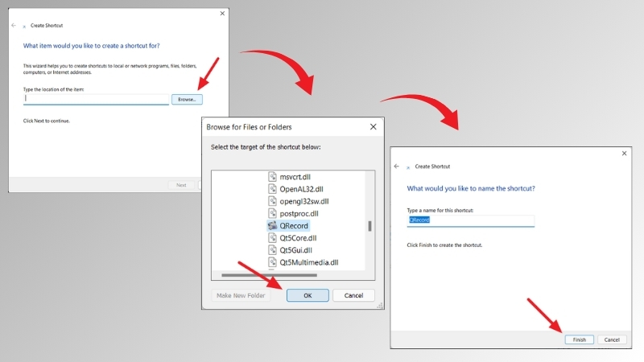Click the Qt5Multimedia.dll file icon
Screen dimensions: 644x362
272,262
